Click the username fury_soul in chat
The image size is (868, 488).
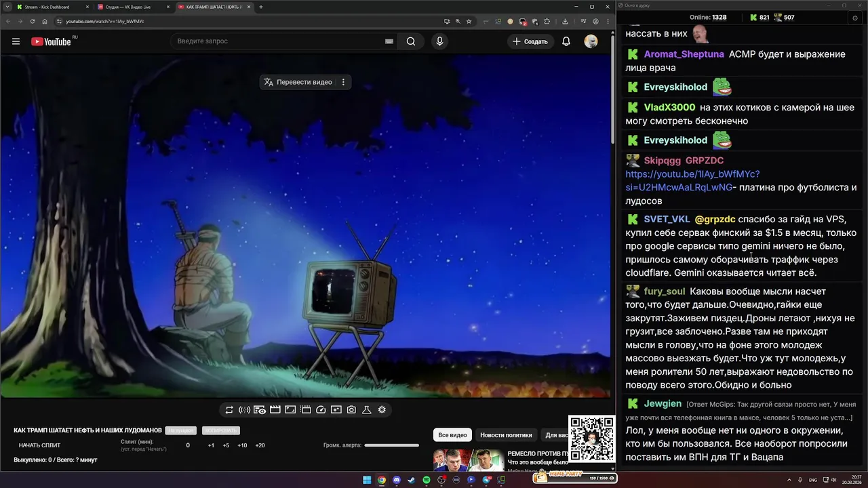664,291
